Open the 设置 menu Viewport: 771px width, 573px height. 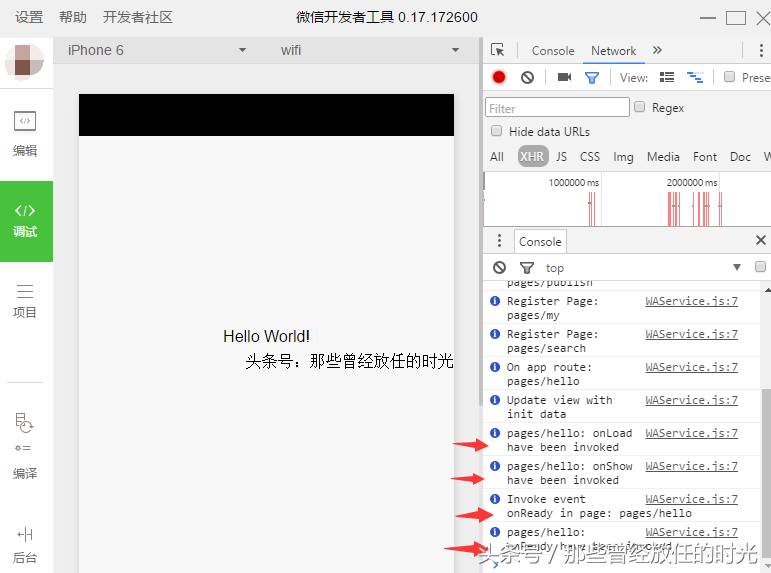[x=29, y=17]
